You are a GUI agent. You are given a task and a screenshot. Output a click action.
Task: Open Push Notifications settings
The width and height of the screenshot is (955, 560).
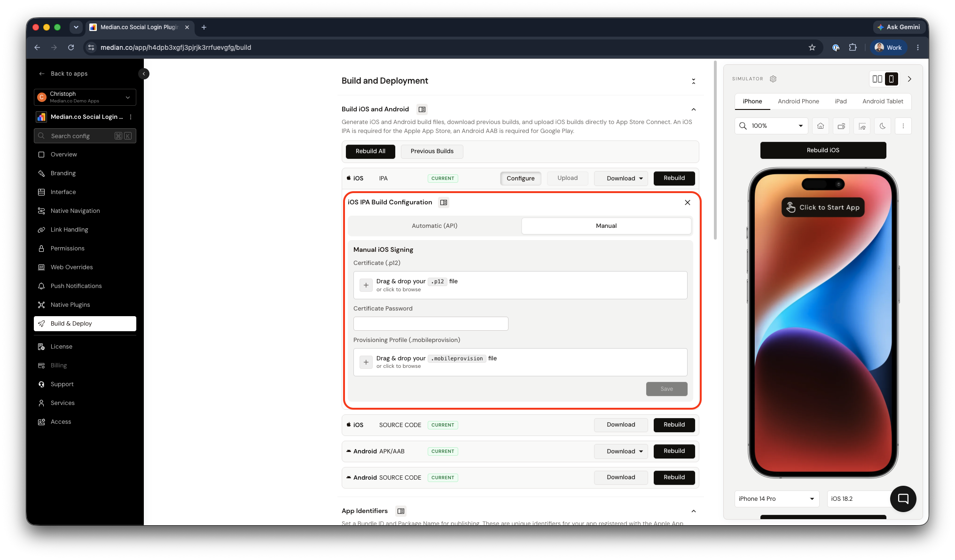coord(85,286)
